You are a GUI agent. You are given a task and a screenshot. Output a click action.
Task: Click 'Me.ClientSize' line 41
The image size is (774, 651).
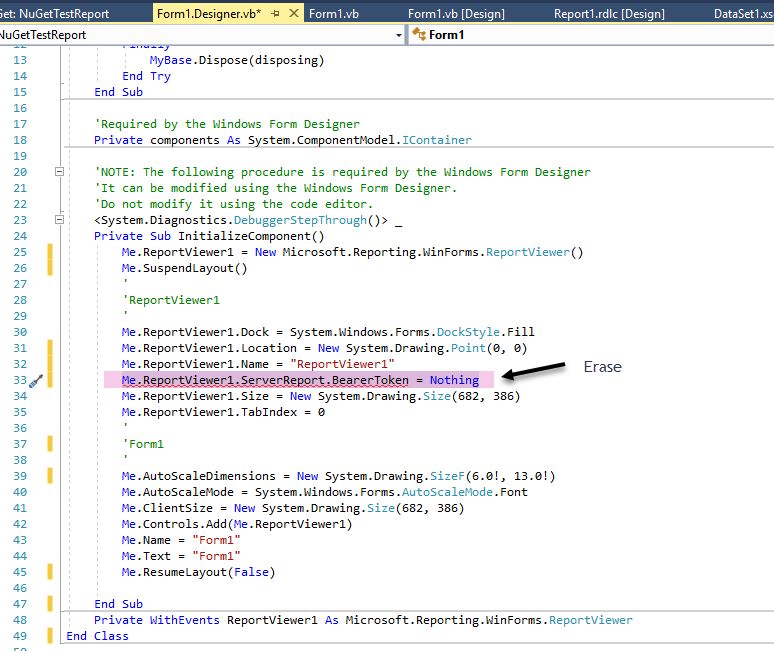pyautogui.click(x=293, y=508)
